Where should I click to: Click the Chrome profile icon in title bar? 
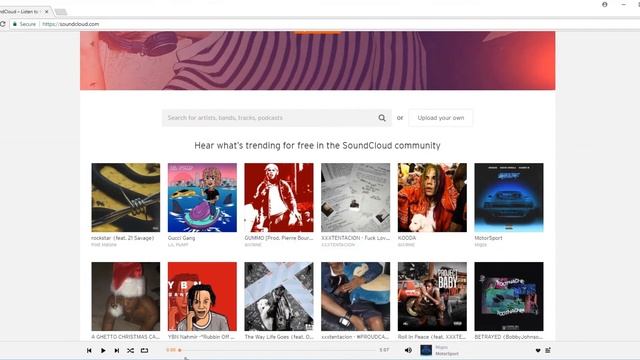(x=604, y=4)
